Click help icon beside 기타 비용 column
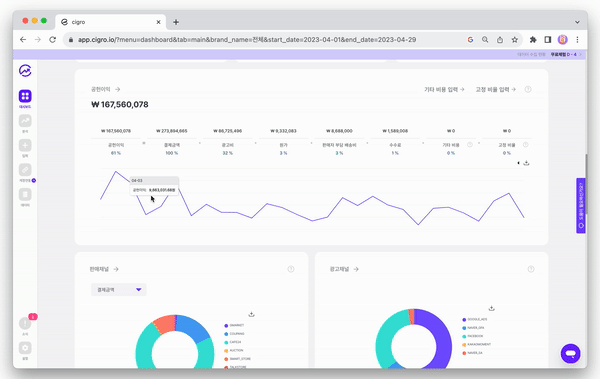 (470, 145)
